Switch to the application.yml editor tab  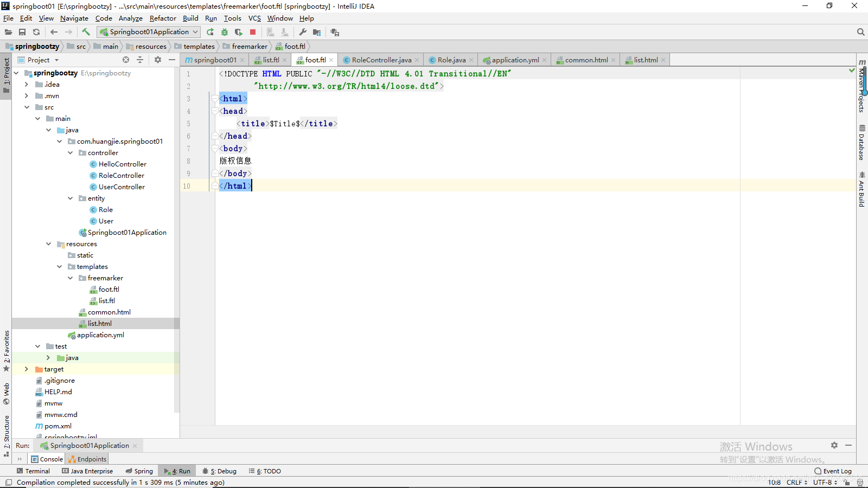(x=515, y=60)
